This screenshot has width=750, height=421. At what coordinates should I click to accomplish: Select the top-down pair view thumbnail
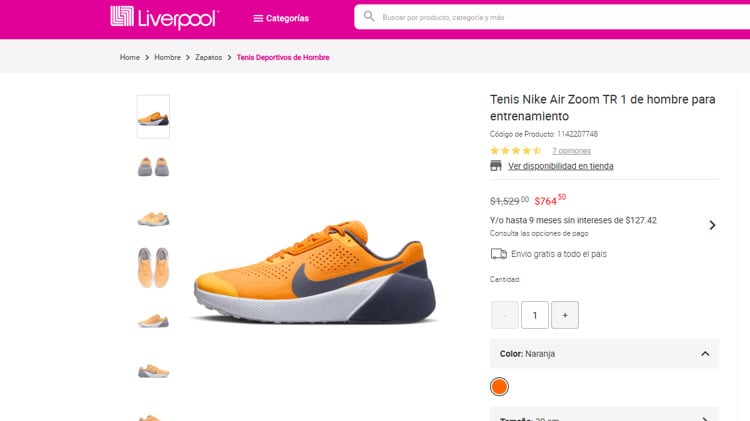tap(154, 267)
